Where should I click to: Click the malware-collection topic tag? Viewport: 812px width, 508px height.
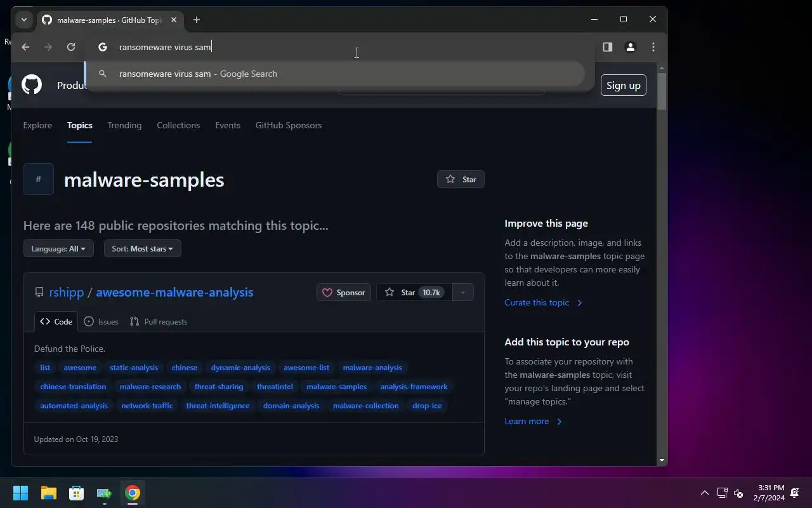coord(366,406)
